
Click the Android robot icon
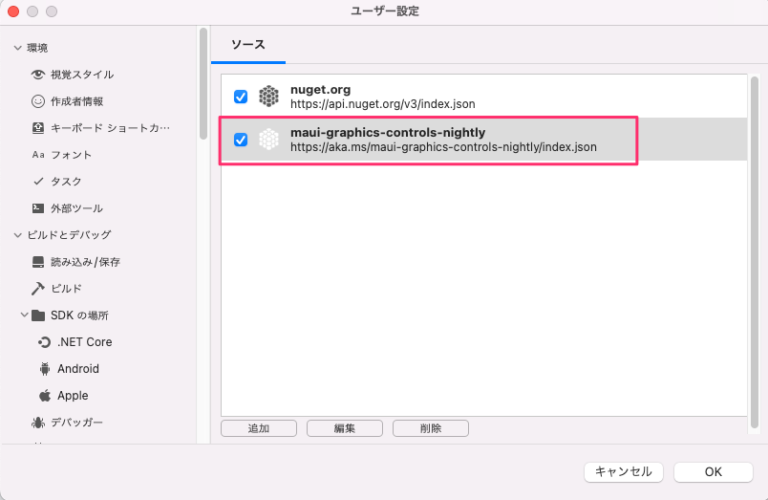45,369
